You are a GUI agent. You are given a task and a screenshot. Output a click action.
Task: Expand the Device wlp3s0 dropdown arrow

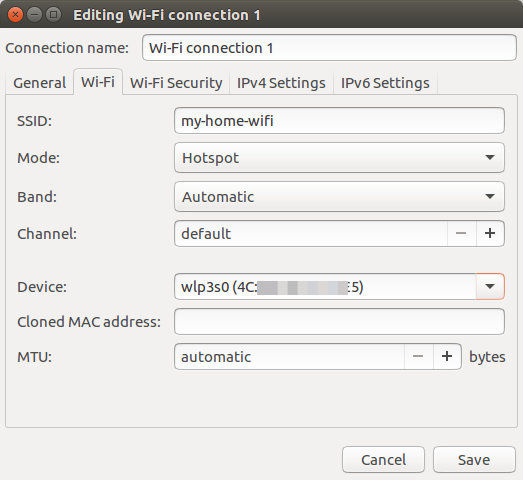pos(490,287)
